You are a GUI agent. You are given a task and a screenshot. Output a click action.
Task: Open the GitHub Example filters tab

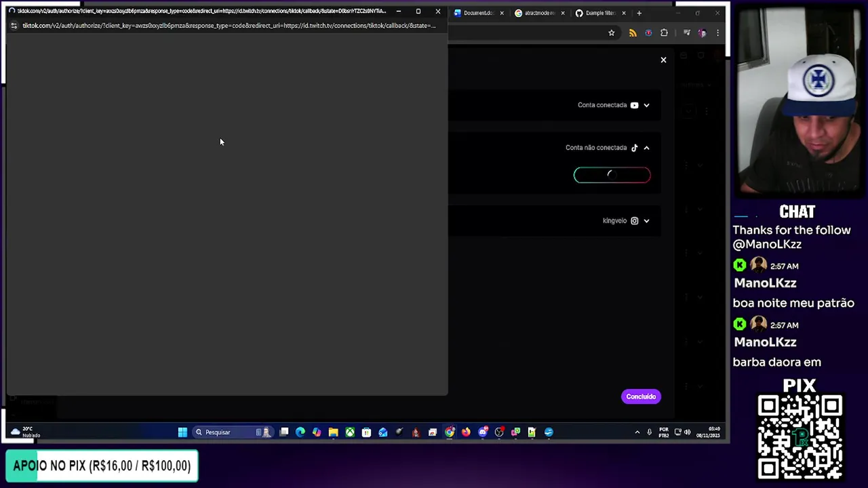(599, 13)
